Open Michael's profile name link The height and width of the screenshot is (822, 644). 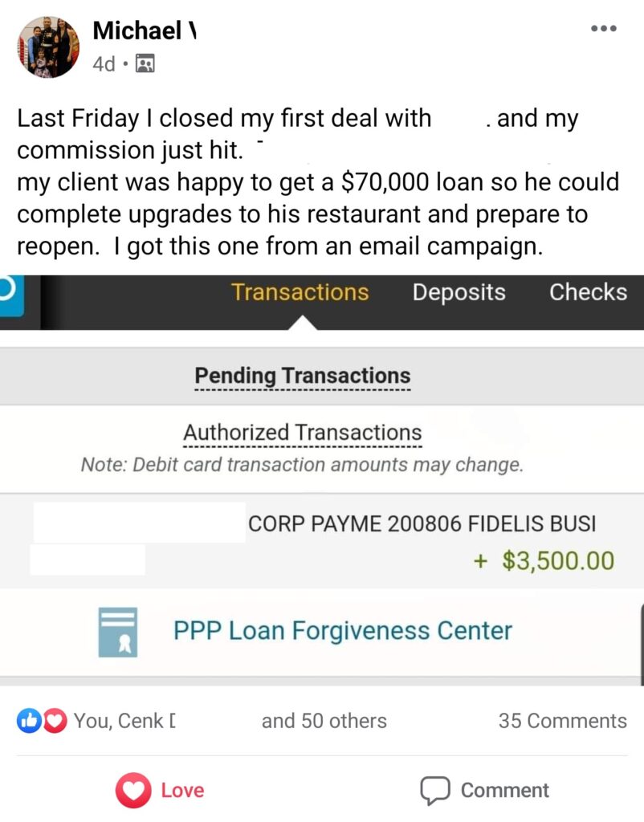pos(145,31)
